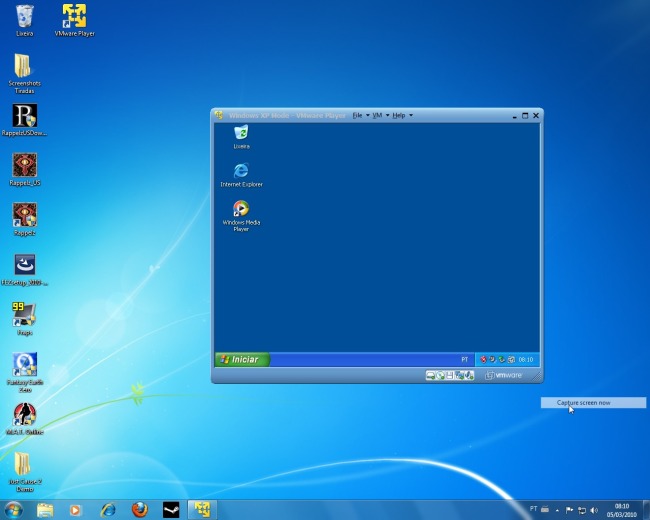Expand the arrow next to Help menu

pyautogui.click(x=411, y=115)
